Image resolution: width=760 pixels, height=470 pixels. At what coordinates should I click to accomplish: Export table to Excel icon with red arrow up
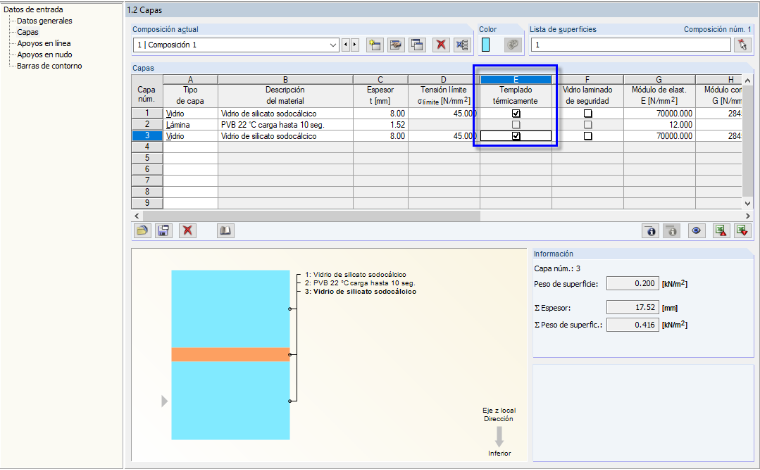pyautogui.click(x=721, y=231)
